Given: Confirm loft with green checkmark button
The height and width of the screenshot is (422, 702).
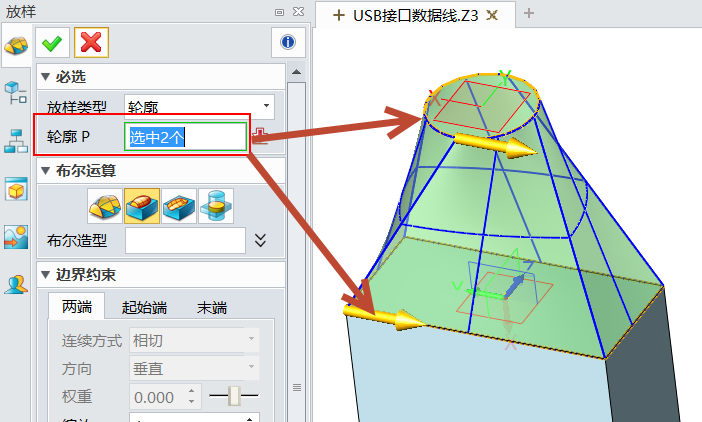Looking at the screenshot, I should click(52, 42).
